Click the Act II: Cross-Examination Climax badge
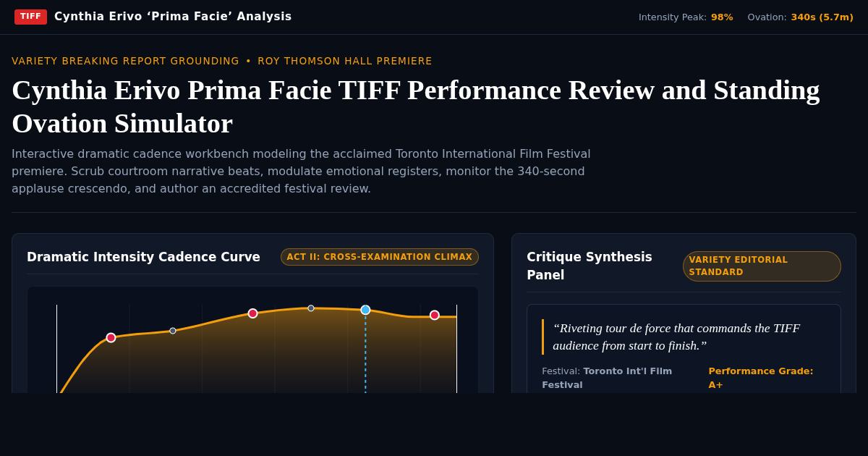Screen dimensions: 868x456 pos(380,257)
